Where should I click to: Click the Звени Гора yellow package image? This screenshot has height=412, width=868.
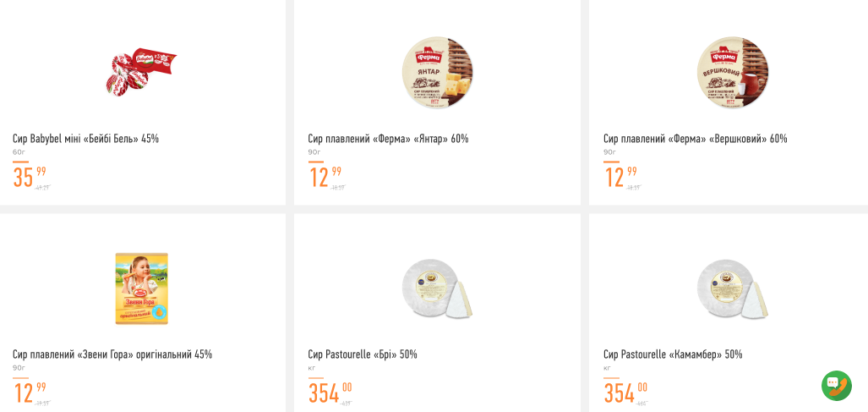click(142, 288)
